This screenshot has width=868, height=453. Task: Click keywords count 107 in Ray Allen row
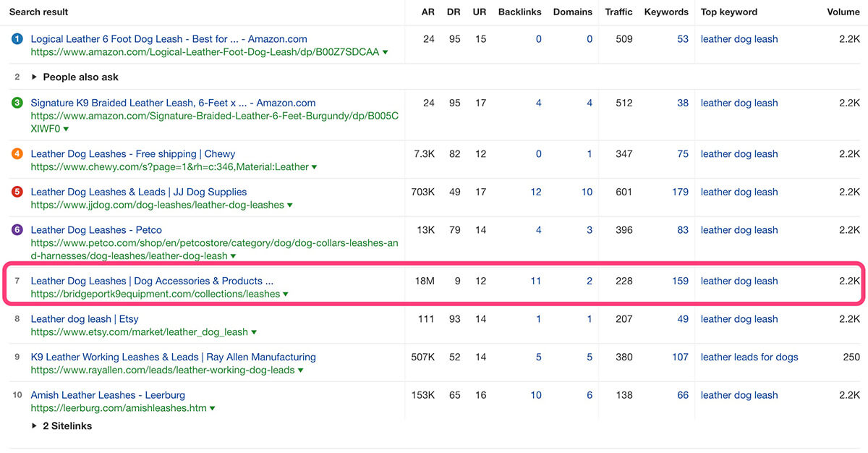(x=680, y=357)
